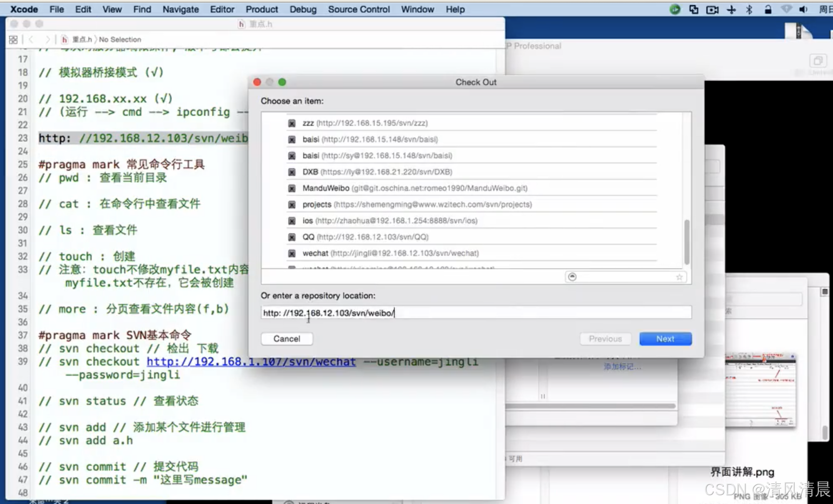Click the camera recorder menu bar icon
The height and width of the screenshot is (504, 833).
712,9
